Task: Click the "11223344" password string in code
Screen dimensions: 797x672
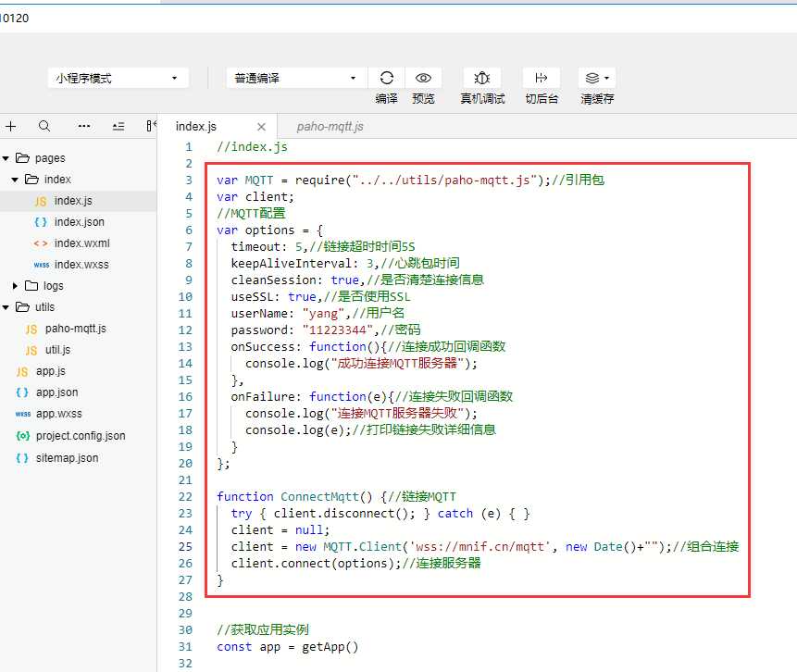Action: coord(338,330)
